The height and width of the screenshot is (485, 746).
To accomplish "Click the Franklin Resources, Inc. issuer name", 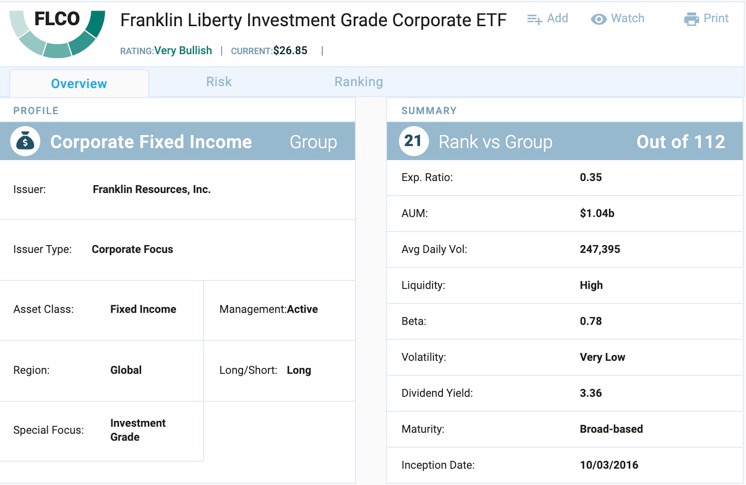I will click(x=151, y=189).
